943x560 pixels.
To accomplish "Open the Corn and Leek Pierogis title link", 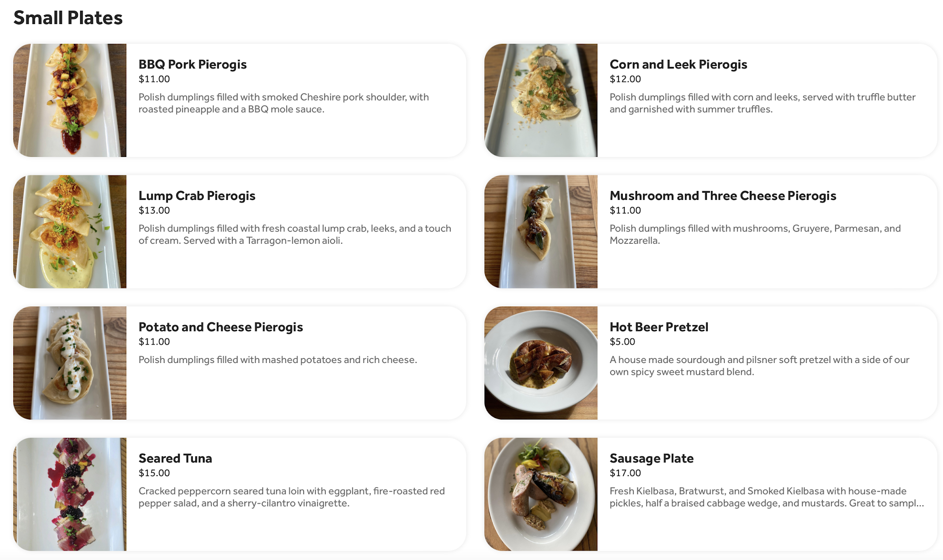I will 678,64.
